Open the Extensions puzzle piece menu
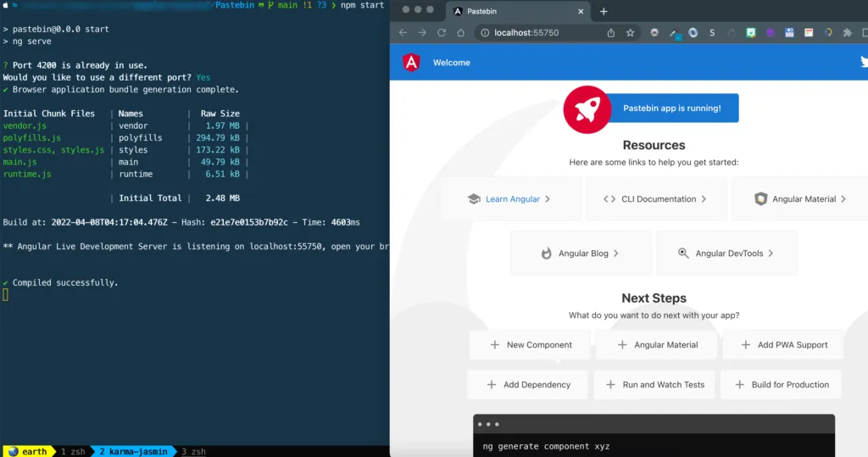This screenshot has height=457, width=868. (x=847, y=33)
